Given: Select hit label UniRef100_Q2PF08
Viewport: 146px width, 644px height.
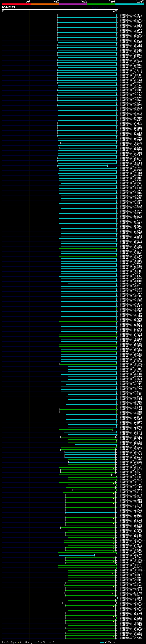Looking at the screenshot, I should [x=131, y=138].
